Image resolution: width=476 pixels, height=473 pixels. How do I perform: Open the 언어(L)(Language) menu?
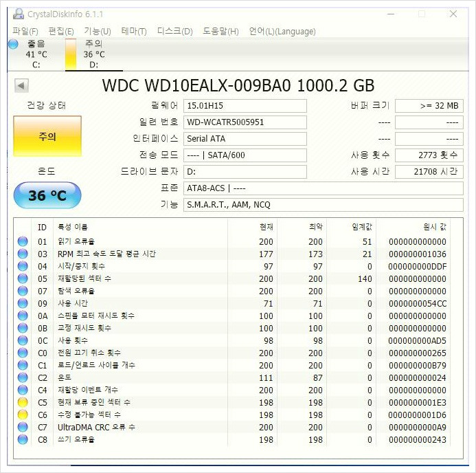click(x=282, y=32)
